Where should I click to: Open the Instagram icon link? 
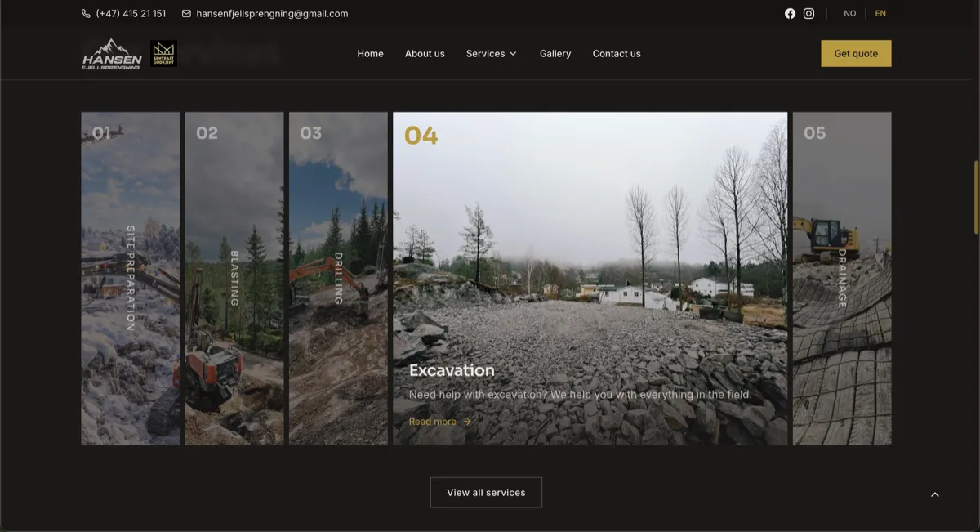click(x=808, y=14)
